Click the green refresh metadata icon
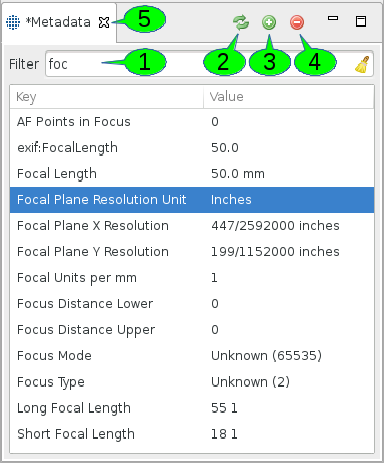Image resolution: width=384 pixels, height=463 pixels. pyautogui.click(x=241, y=23)
